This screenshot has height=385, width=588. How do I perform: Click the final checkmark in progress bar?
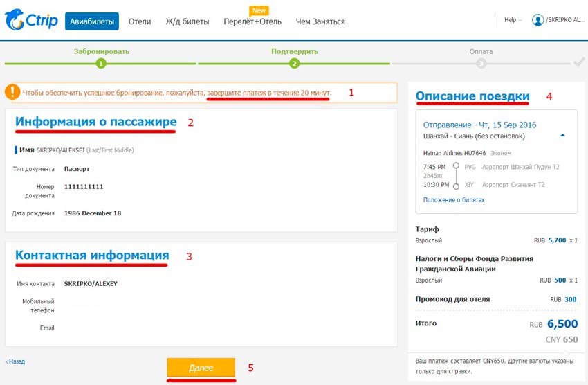[580, 62]
